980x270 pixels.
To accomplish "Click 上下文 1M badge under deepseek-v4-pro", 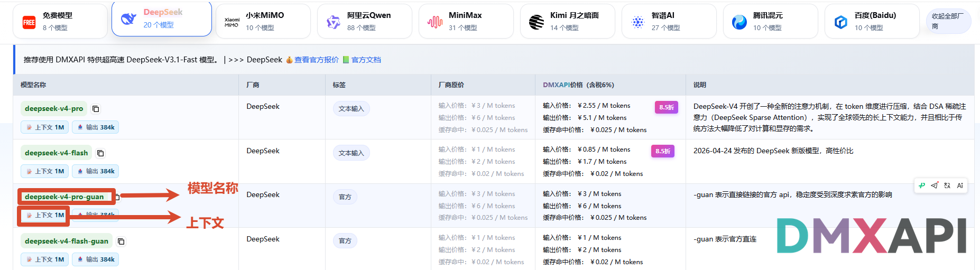I will point(44,127).
